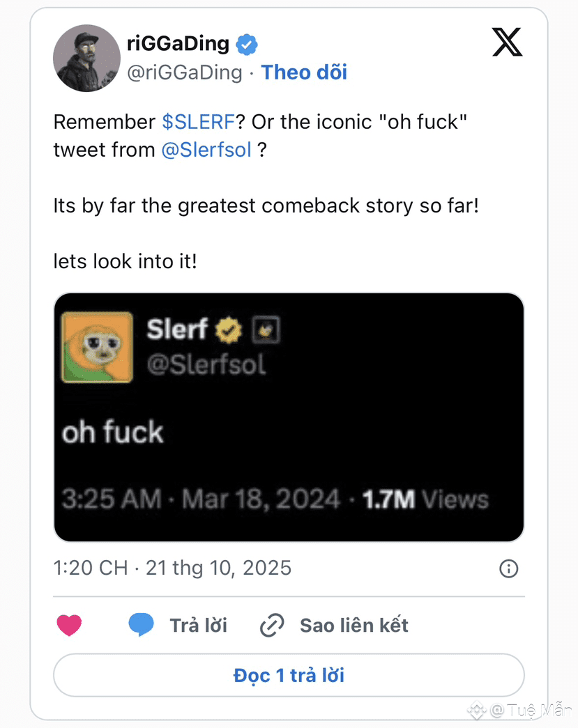
Task: Open the X logo in the corner
Action: pyautogui.click(x=507, y=43)
